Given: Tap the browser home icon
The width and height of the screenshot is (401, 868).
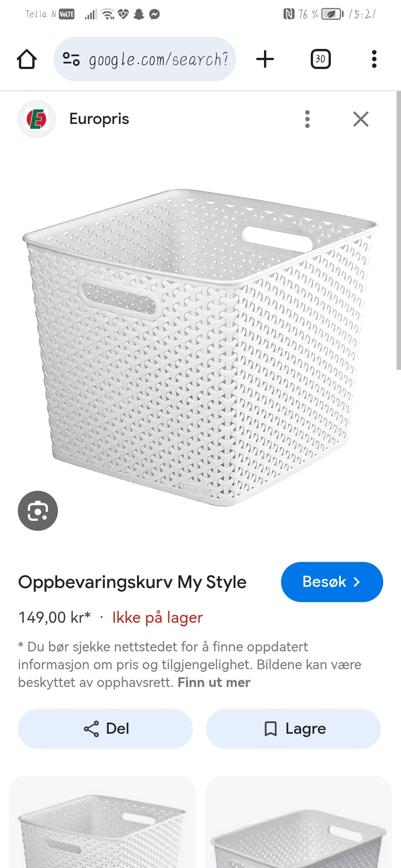Looking at the screenshot, I should tap(27, 59).
